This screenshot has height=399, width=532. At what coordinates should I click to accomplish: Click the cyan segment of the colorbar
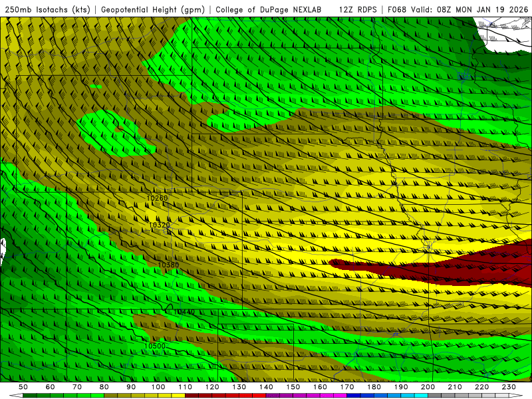(421, 396)
